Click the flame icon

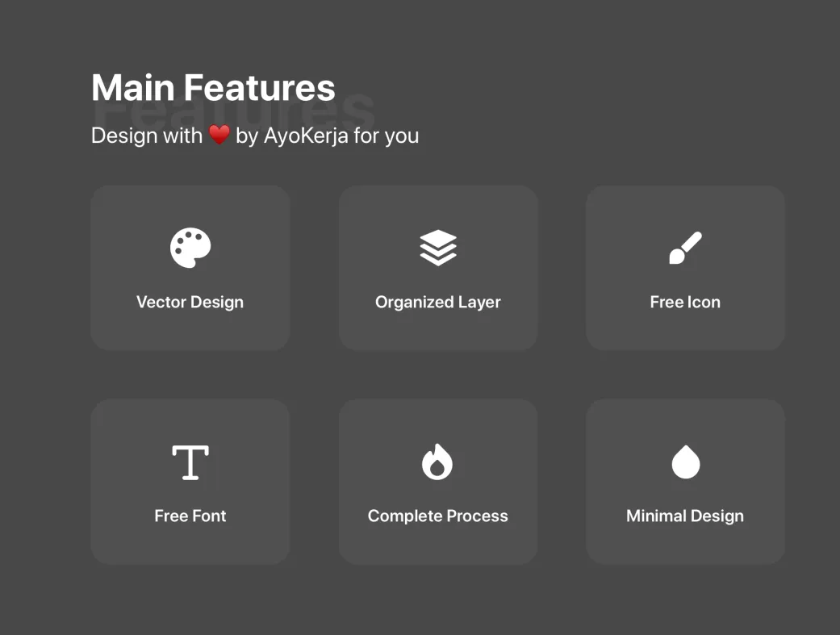[437, 462]
